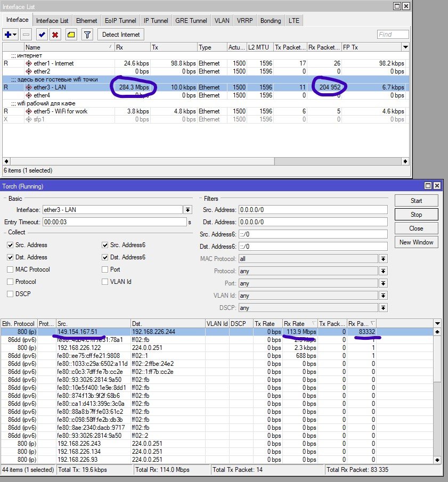This screenshot has height=482, width=448.
Task: Enable the VLAN Id collect checkbox
Action: [105, 282]
